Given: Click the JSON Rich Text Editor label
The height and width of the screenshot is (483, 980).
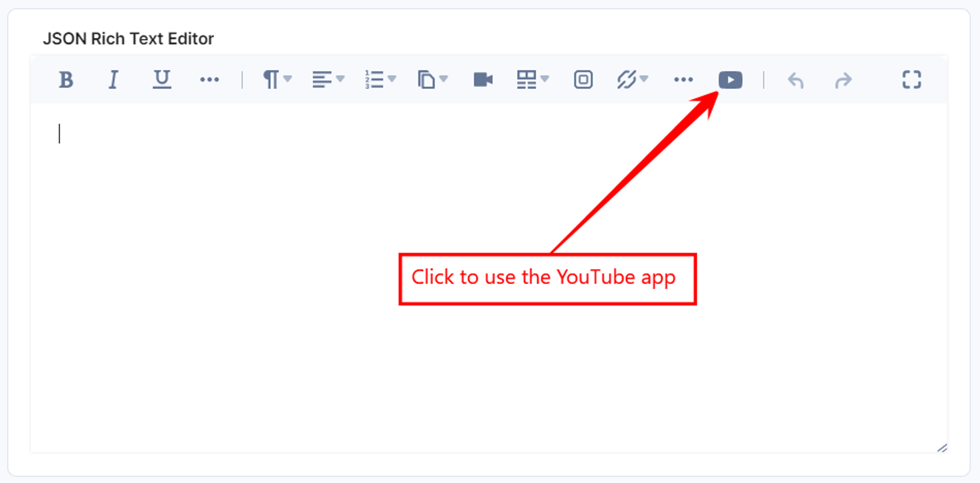Looking at the screenshot, I should [x=128, y=39].
